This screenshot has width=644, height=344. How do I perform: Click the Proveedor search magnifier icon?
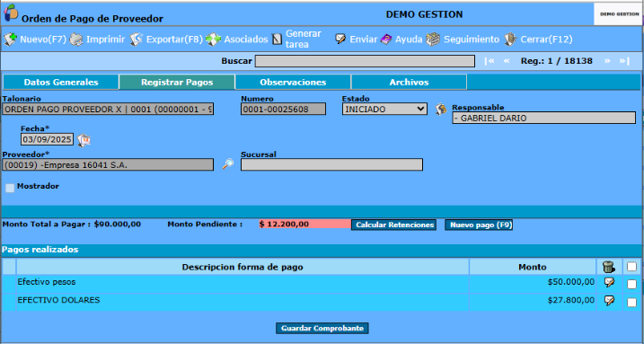pyautogui.click(x=227, y=164)
